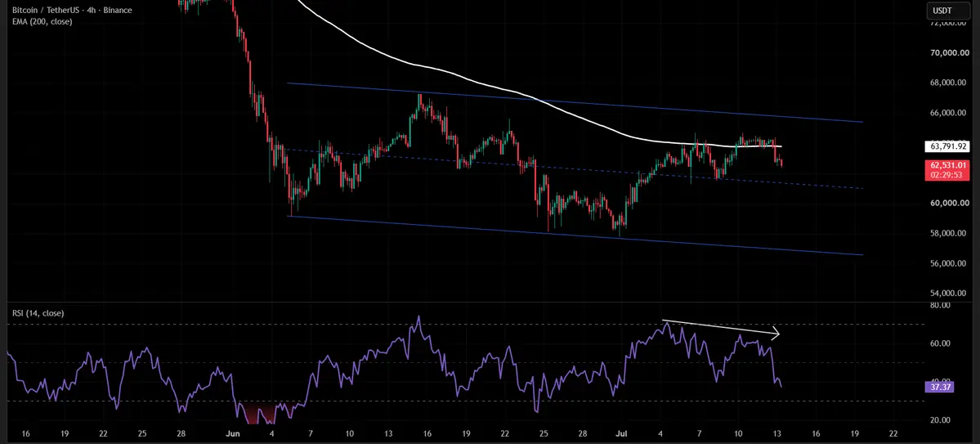The image size is (980, 444).
Task: Click the purple 37.37 RSI value label
Action: pos(941,387)
